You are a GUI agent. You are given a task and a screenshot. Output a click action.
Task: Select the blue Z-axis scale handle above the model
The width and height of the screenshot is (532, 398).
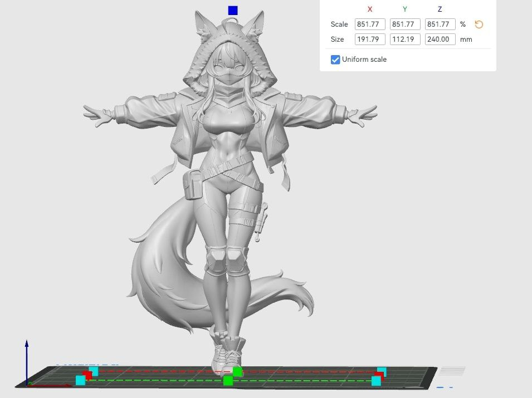tap(233, 11)
